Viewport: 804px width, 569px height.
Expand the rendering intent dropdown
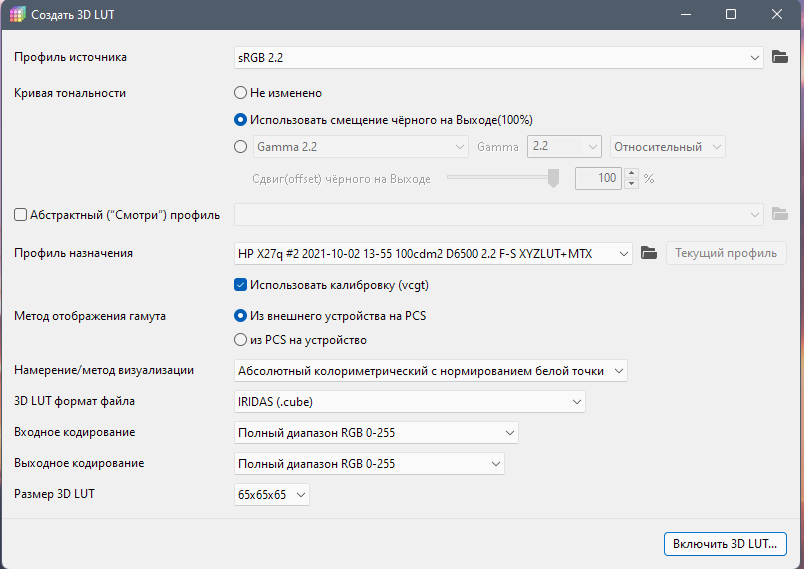pos(430,370)
